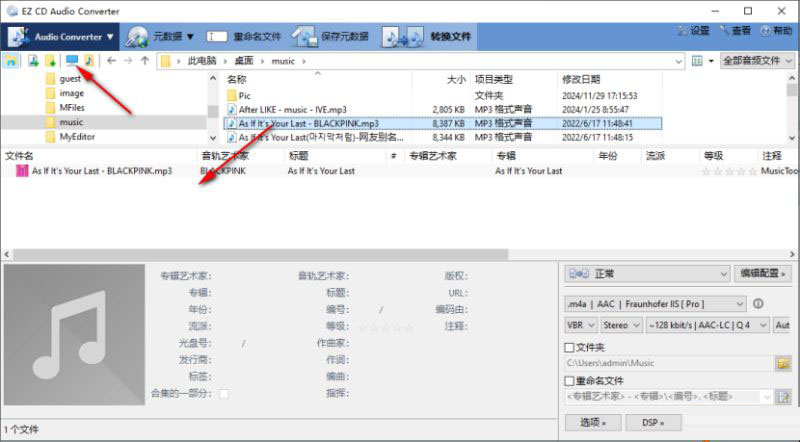Image resolution: width=800 pixels, height=442 pixels.
Task: Click the 年份 column header
Action: [x=617, y=156]
